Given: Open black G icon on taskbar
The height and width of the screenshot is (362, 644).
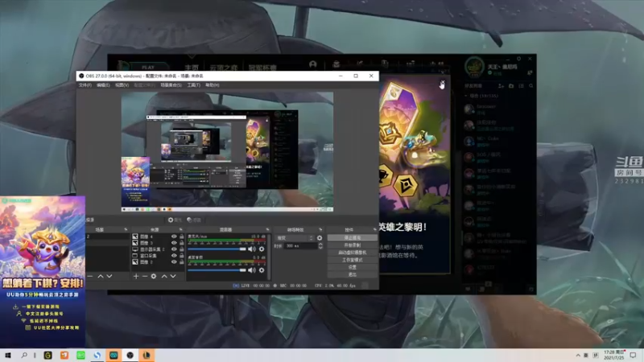Looking at the screenshot, I should (48, 355).
